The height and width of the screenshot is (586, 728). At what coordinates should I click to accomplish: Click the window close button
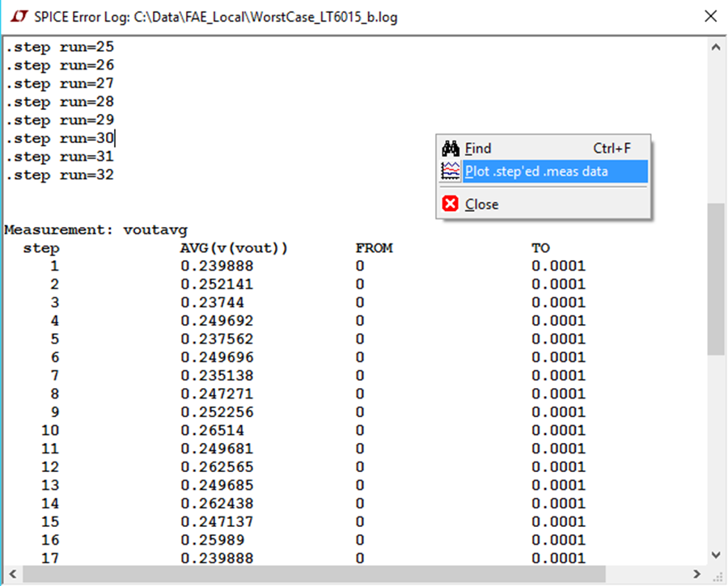(x=710, y=16)
